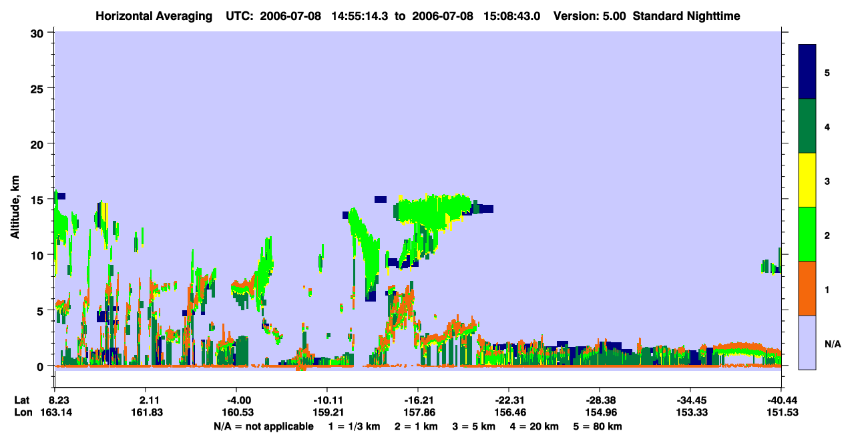Click the bright green color bar segment labeled 2
This screenshot has width=868, height=445.
(x=807, y=234)
